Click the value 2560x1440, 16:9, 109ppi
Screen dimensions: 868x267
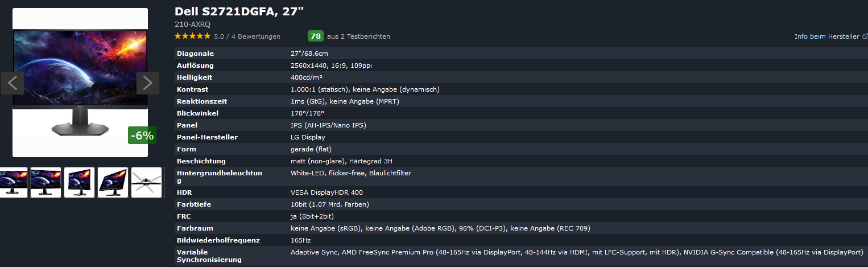331,65
